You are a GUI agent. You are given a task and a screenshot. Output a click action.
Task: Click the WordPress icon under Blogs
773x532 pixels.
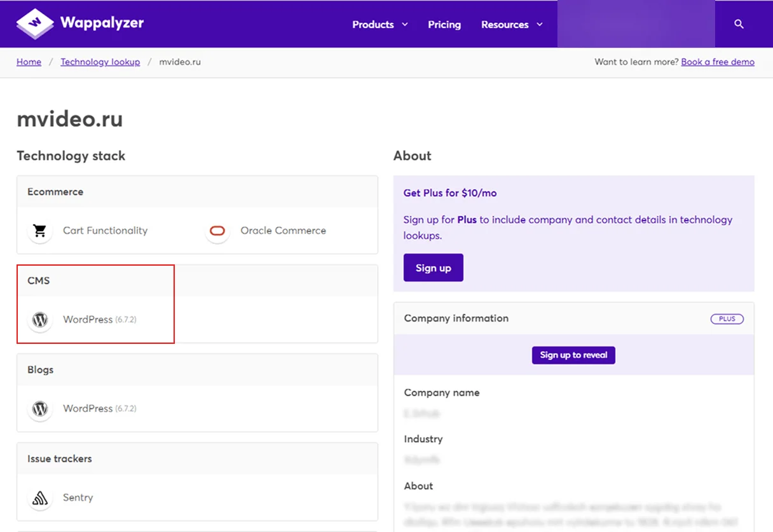(40, 409)
